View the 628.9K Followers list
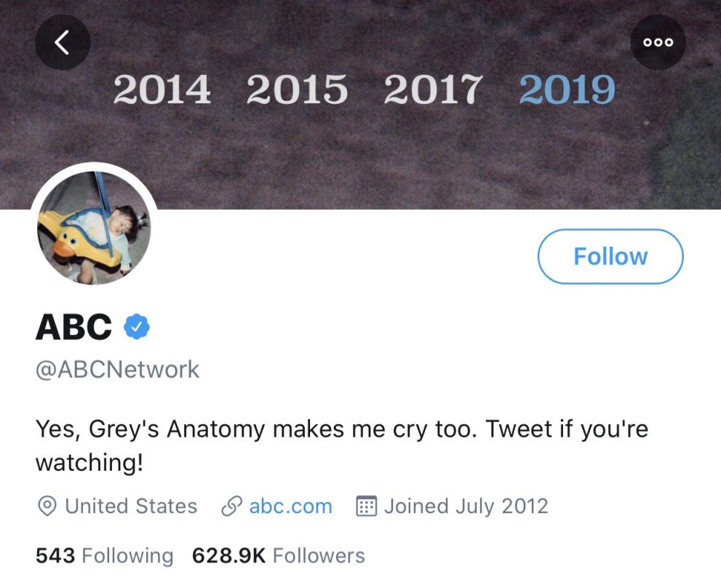This screenshot has width=721, height=588. click(278, 556)
